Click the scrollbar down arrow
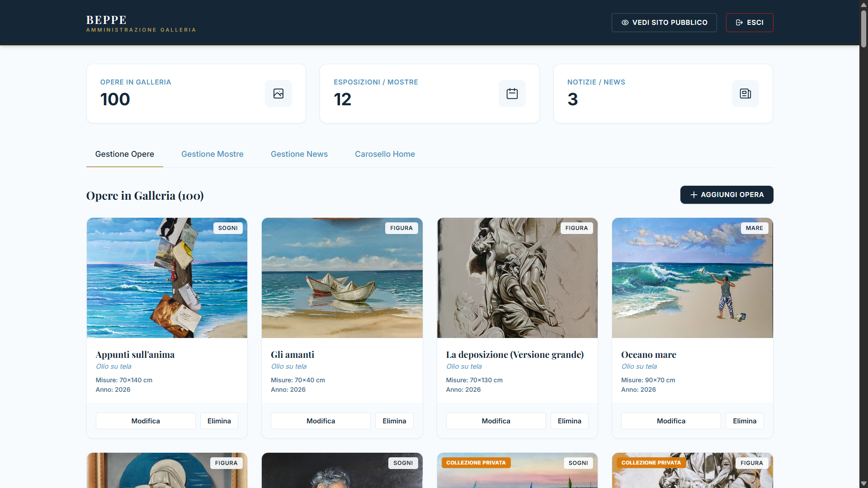Viewport: 868px width, 488px height. 863,483
